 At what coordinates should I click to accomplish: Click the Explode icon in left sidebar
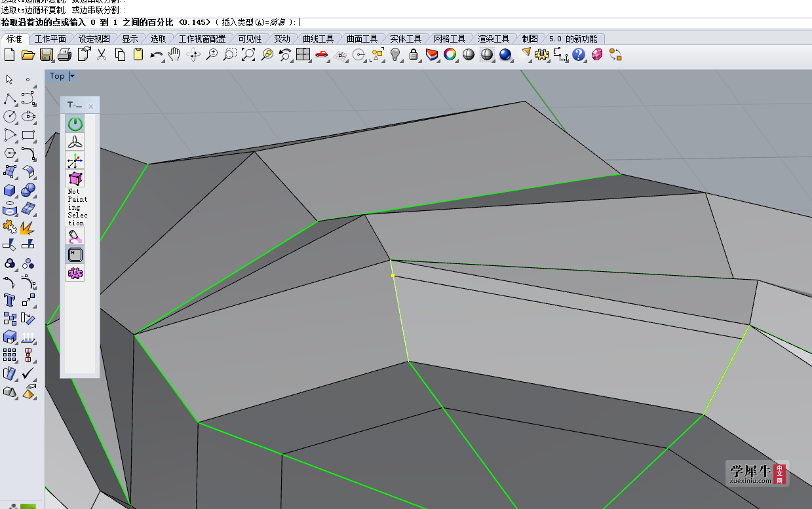[28, 227]
